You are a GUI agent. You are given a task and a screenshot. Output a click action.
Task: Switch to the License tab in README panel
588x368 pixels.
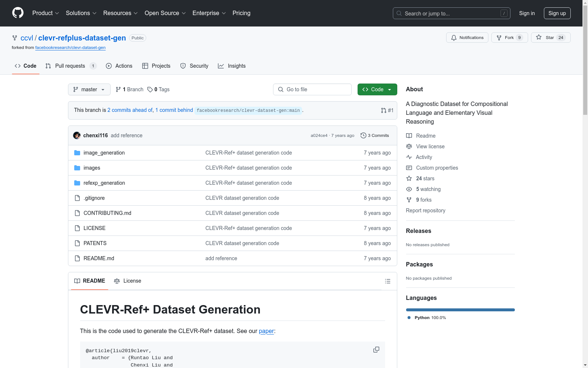click(128, 281)
